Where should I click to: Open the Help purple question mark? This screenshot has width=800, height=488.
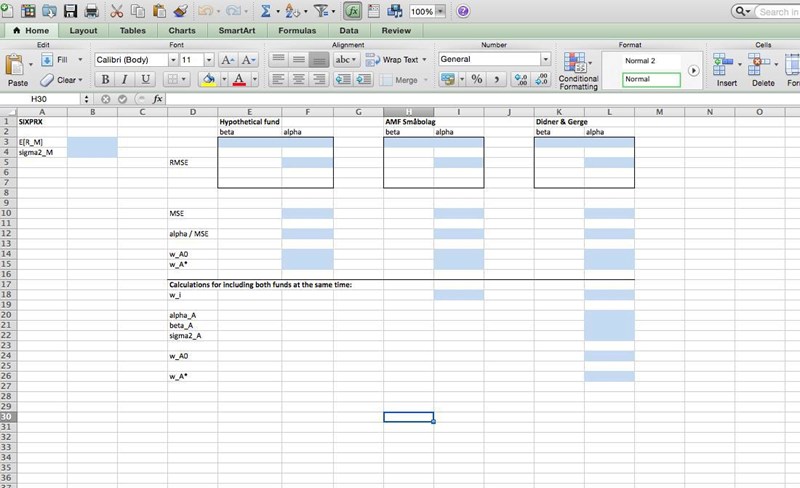coord(463,11)
